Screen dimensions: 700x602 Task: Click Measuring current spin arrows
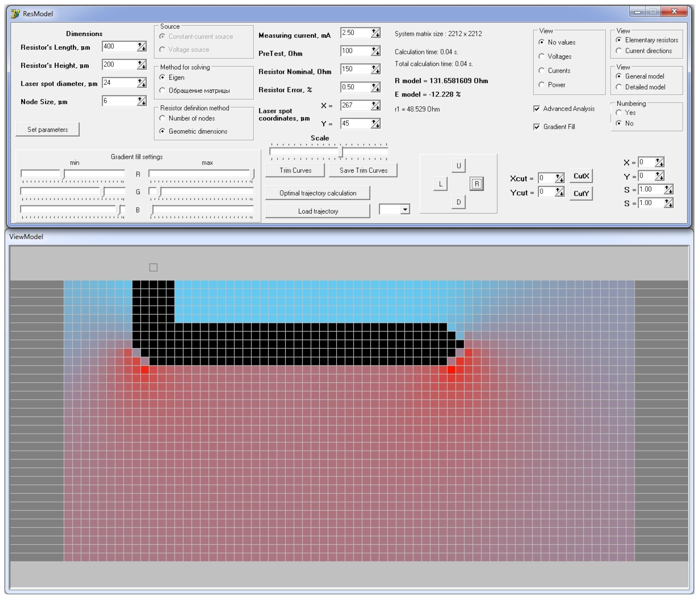376,33
